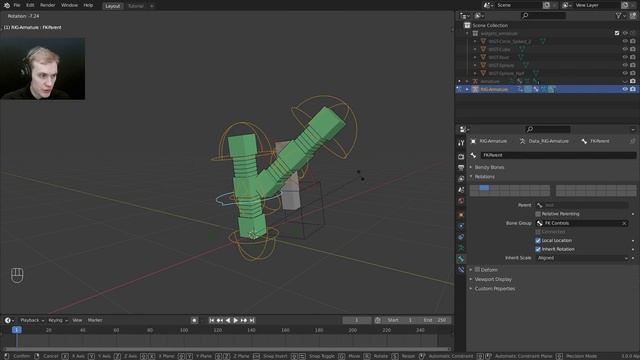Open the Output properties tab
The width and height of the screenshot is (640, 360).
coord(461,168)
